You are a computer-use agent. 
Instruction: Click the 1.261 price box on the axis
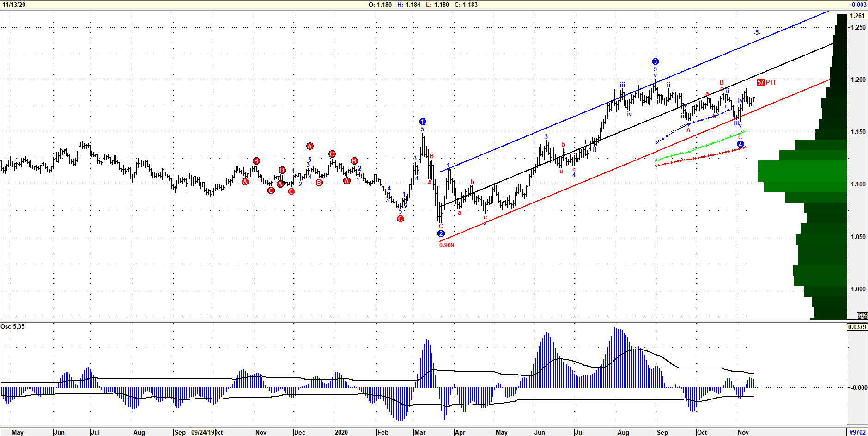(857, 16)
